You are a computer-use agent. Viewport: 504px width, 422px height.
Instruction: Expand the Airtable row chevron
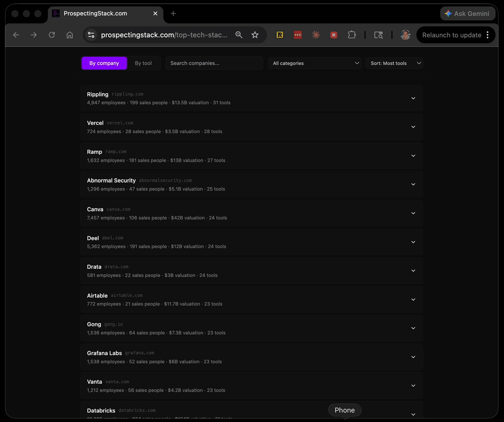click(413, 300)
